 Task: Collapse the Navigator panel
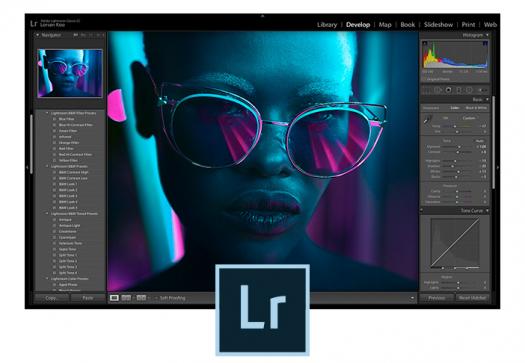pyautogui.click(x=38, y=35)
